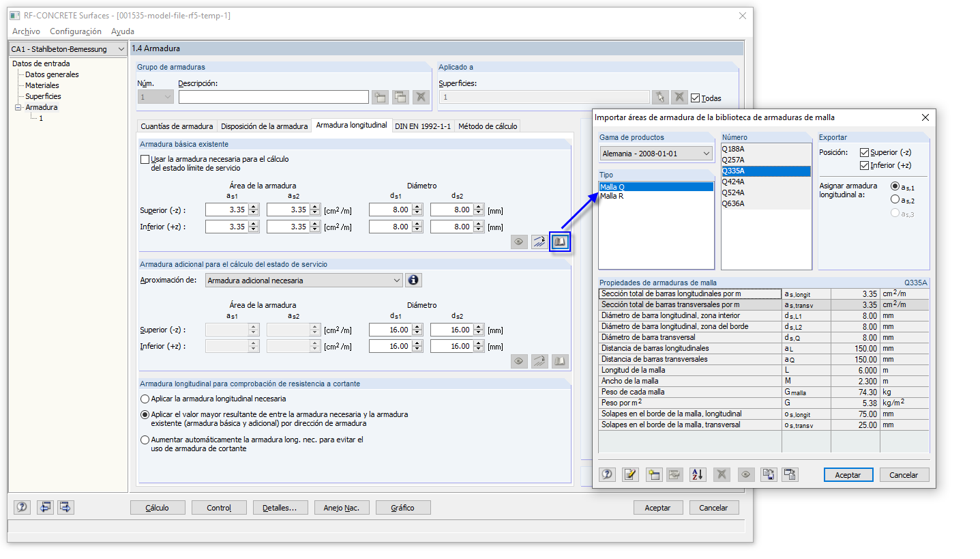This screenshot has width=980, height=559.
Task: Click the basic reinforcement eye preview icon
Action: (519, 242)
